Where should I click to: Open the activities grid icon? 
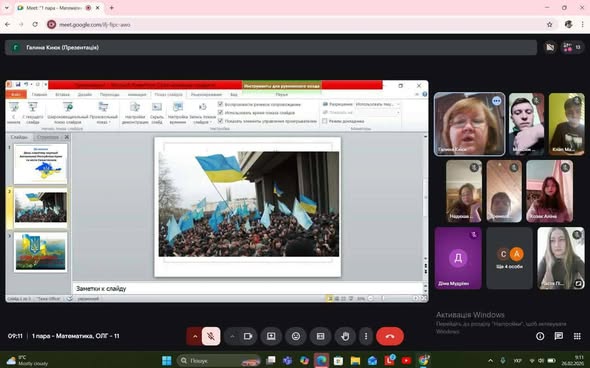tap(577, 336)
